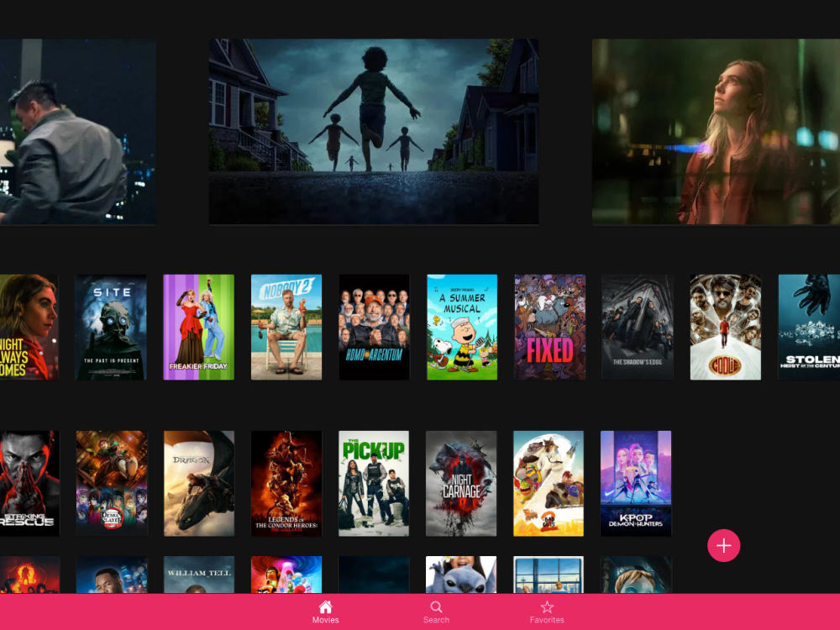Open the Favorites star icon
The width and height of the screenshot is (840, 630).
(547, 607)
